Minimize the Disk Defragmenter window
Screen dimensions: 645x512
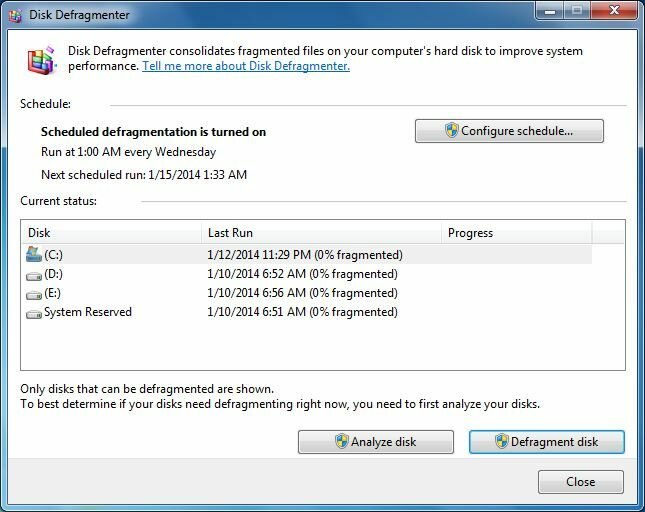point(550,11)
